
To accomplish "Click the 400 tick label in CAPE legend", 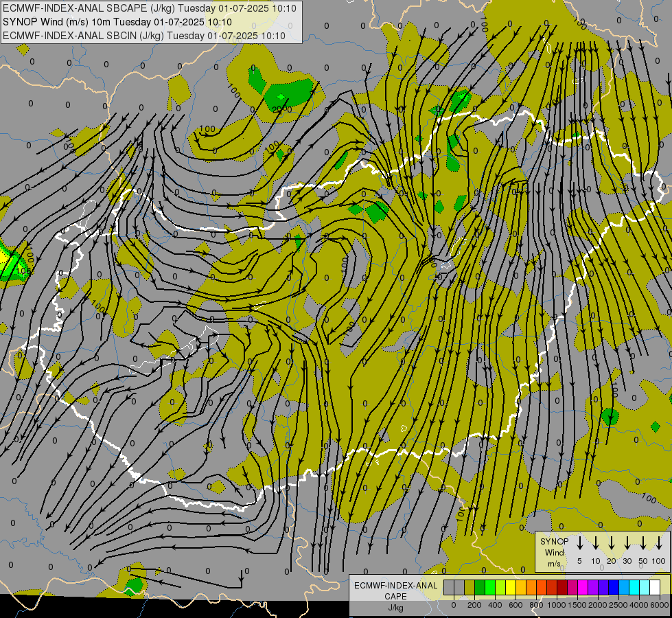I will 495,605.
